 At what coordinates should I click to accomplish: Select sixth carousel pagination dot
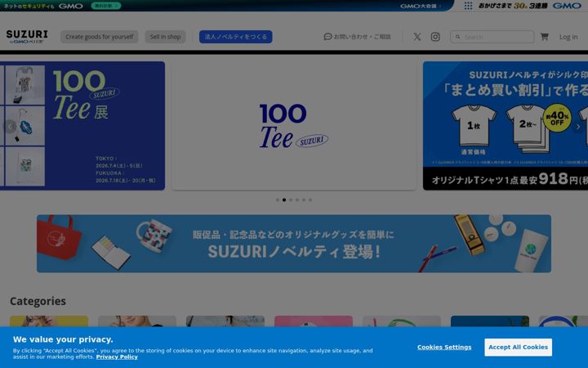pyautogui.click(x=310, y=200)
